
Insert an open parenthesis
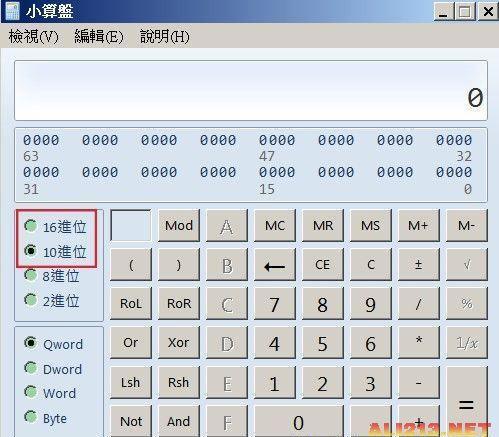131,265
